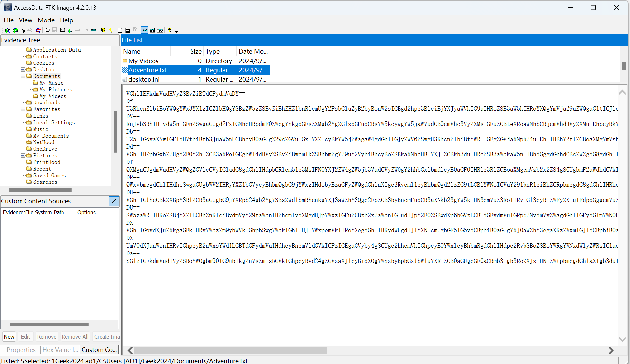Click Create Custom Content Image icon

pos(78,30)
